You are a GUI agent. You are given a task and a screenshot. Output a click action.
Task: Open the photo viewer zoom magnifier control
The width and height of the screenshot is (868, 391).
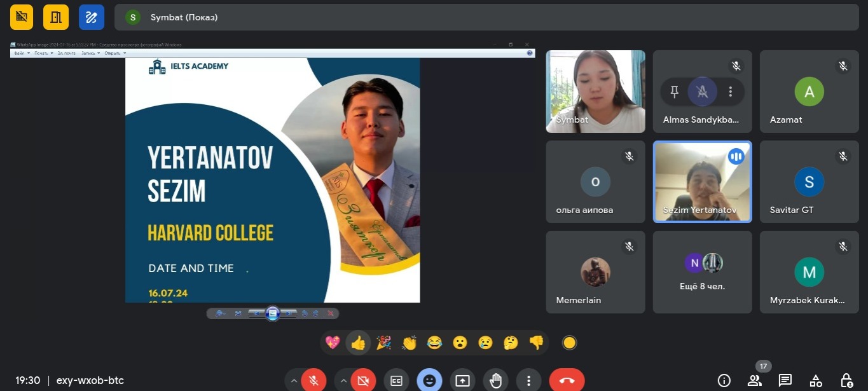[x=221, y=313]
